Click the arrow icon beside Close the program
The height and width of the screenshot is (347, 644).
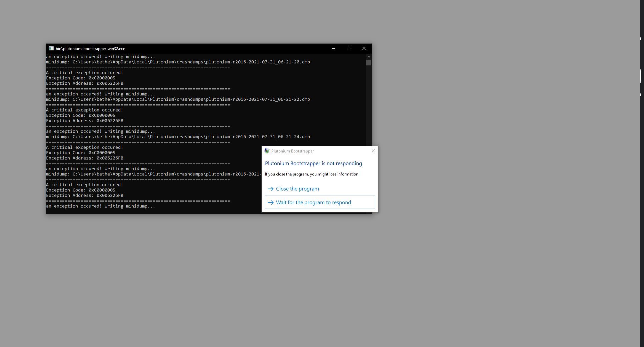tap(271, 189)
